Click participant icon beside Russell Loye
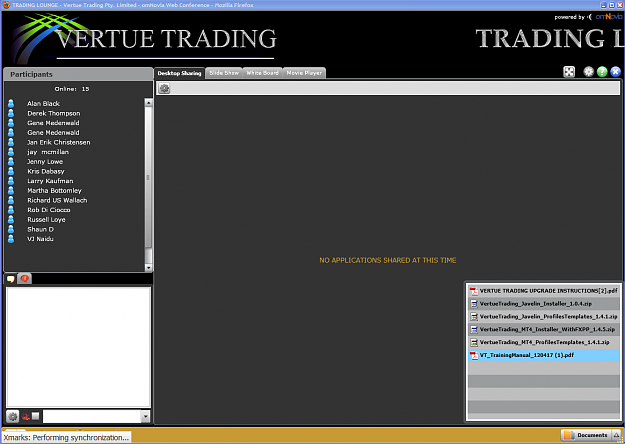The height and width of the screenshot is (444, 625). click(11, 220)
